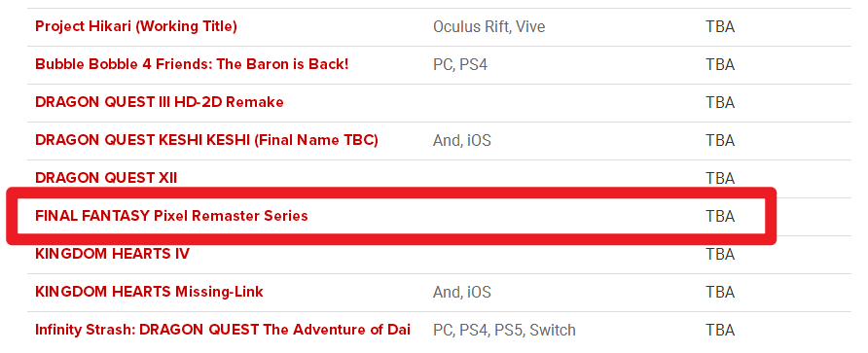Click TBA next to Bubble Bobble 4 Friends
868x353 pixels.
tap(720, 65)
